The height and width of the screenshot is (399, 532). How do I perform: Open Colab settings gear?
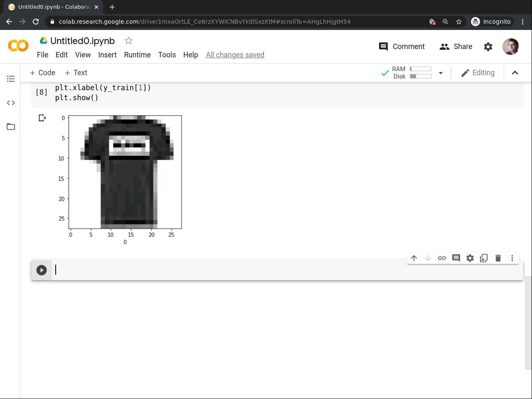click(x=488, y=47)
